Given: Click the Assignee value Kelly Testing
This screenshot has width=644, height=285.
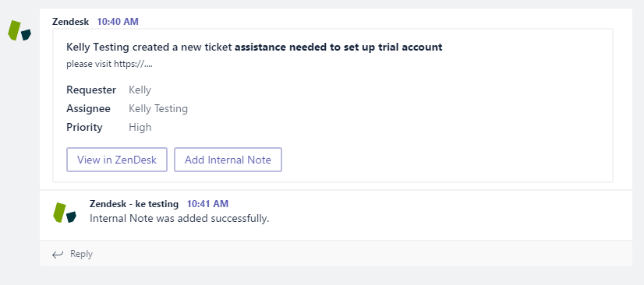Looking at the screenshot, I should tap(158, 109).
